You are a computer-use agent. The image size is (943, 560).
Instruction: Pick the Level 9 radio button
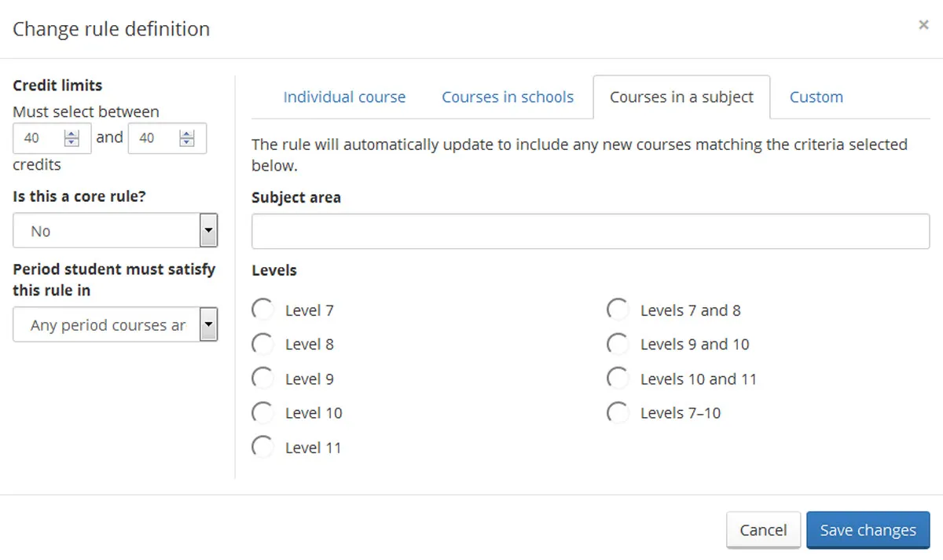pyautogui.click(x=262, y=379)
